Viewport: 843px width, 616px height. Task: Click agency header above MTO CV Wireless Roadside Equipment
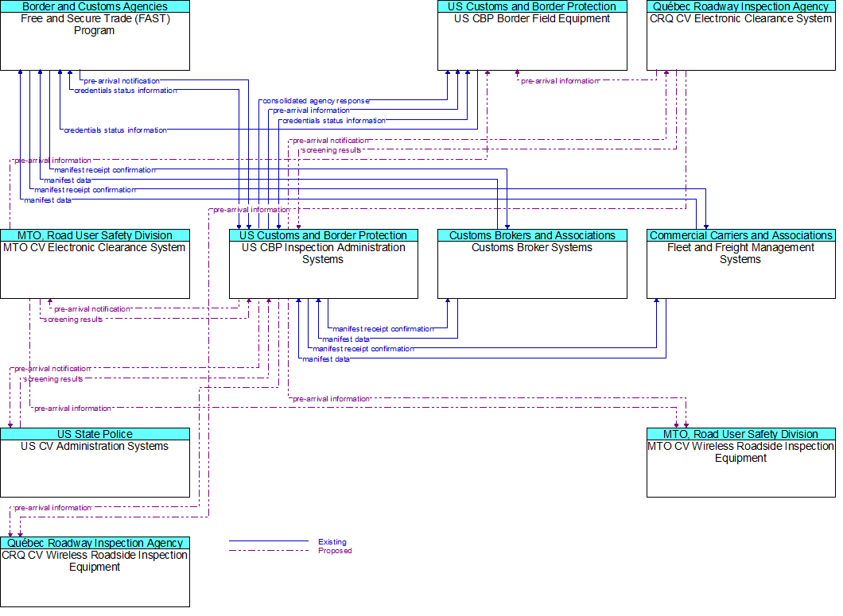(x=741, y=434)
